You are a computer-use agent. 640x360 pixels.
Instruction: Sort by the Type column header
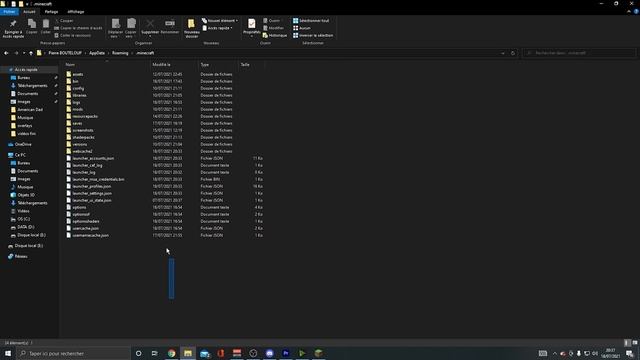pyautogui.click(x=218, y=64)
